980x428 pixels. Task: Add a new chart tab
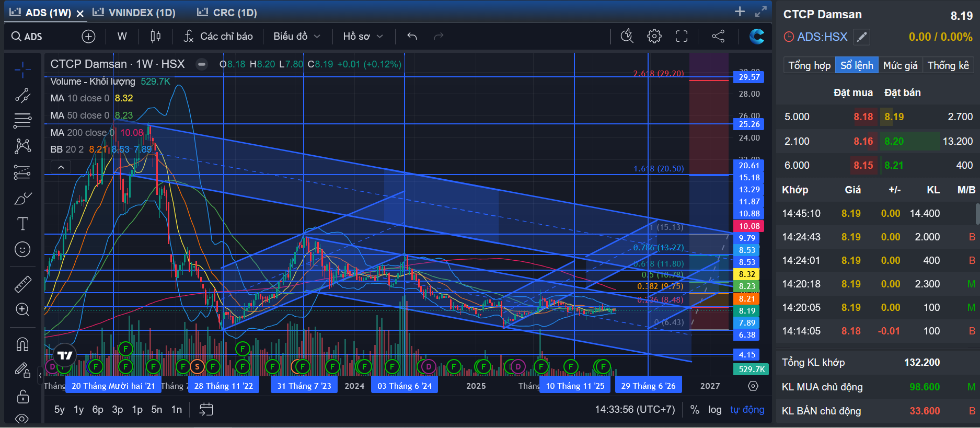click(740, 11)
